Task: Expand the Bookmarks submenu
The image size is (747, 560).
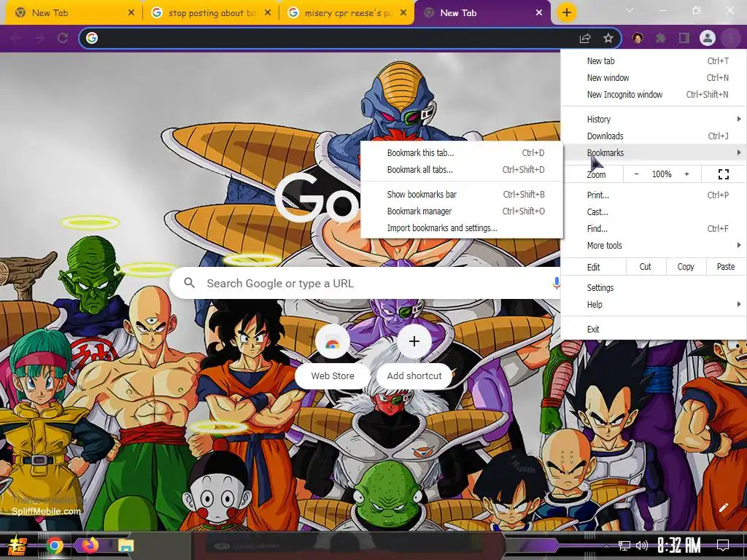Action: tap(654, 152)
